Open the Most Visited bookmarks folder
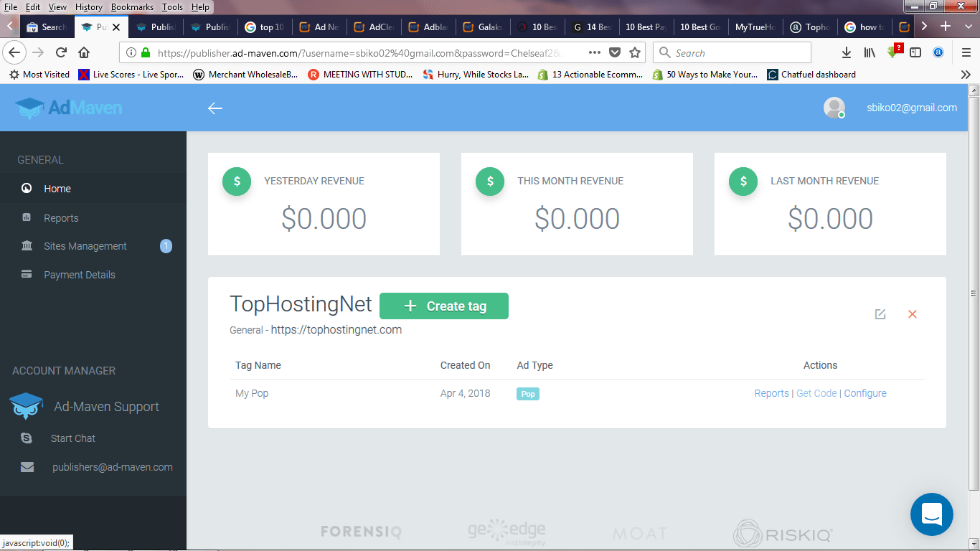 click(x=39, y=75)
